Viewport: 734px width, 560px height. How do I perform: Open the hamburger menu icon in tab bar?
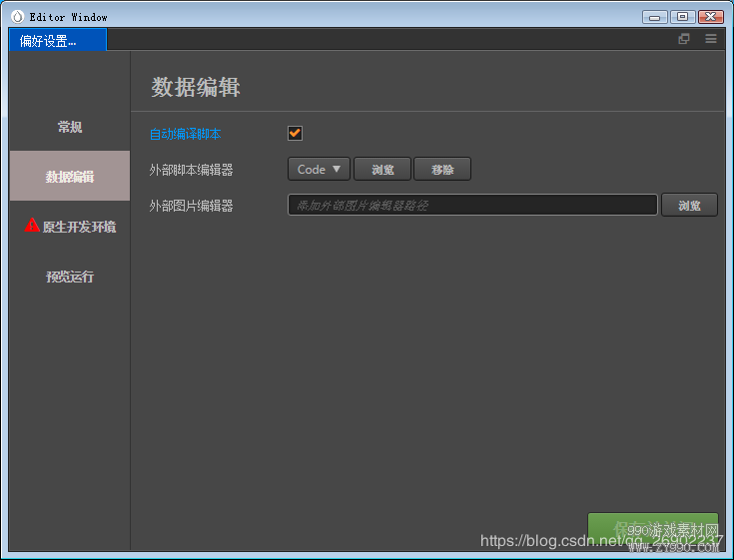(711, 39)
